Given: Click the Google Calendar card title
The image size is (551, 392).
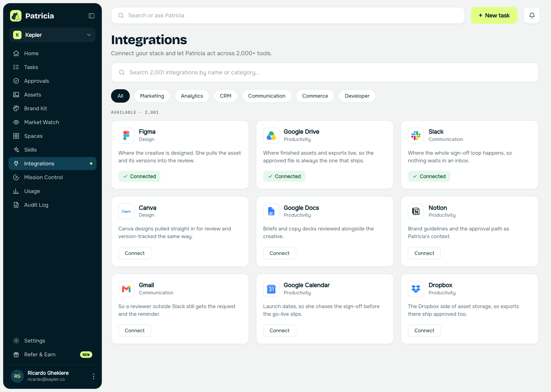Looking at the screenshot, I should pyautogui.click(x=306, y=285).
